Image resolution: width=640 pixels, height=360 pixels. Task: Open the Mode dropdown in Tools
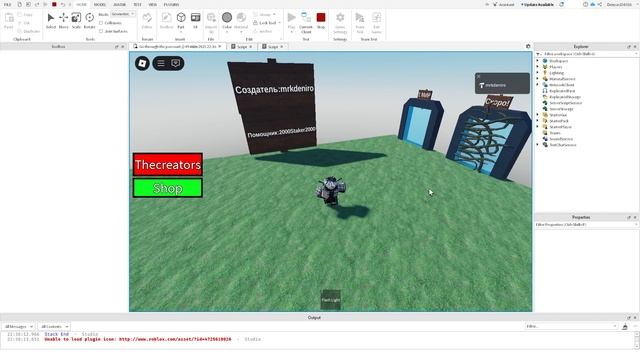pyautogui.click(x=123, y=14)
